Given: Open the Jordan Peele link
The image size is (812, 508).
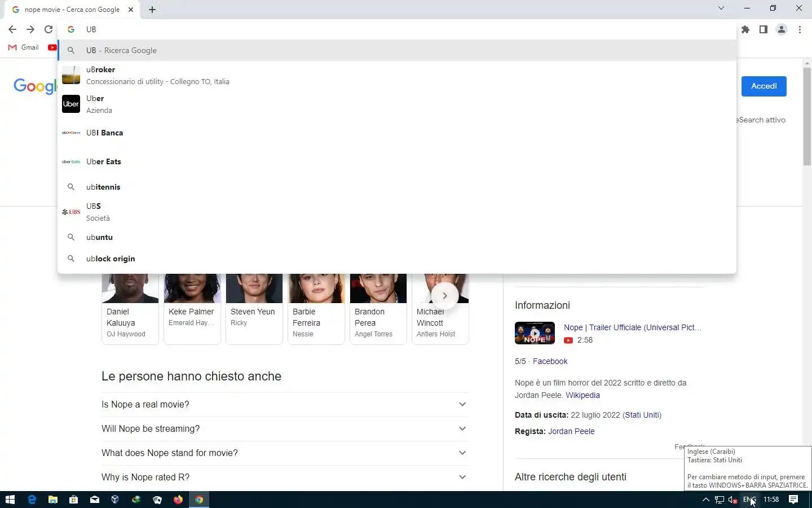Looking at the screenshot, I should click(571, 431).
